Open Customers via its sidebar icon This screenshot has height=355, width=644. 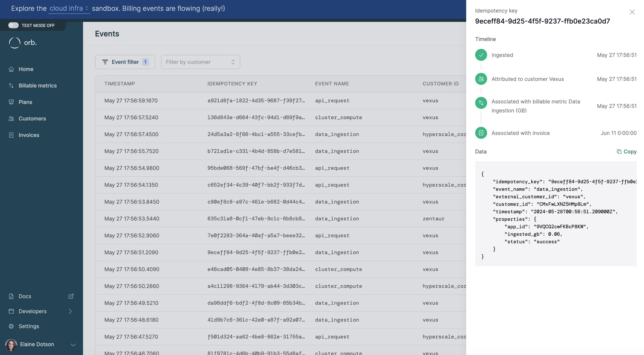pyautogui.click(x=11, y=118)
